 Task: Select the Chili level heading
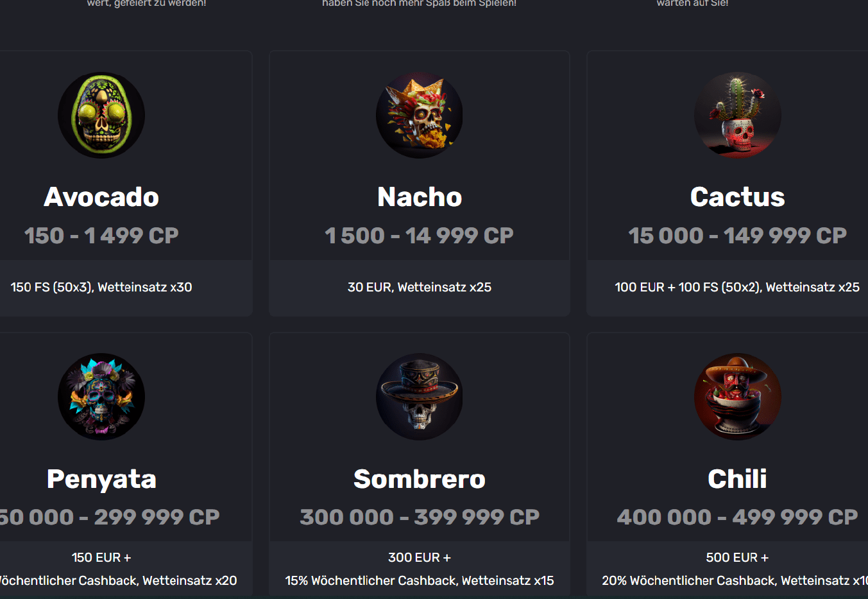(738, 479)
